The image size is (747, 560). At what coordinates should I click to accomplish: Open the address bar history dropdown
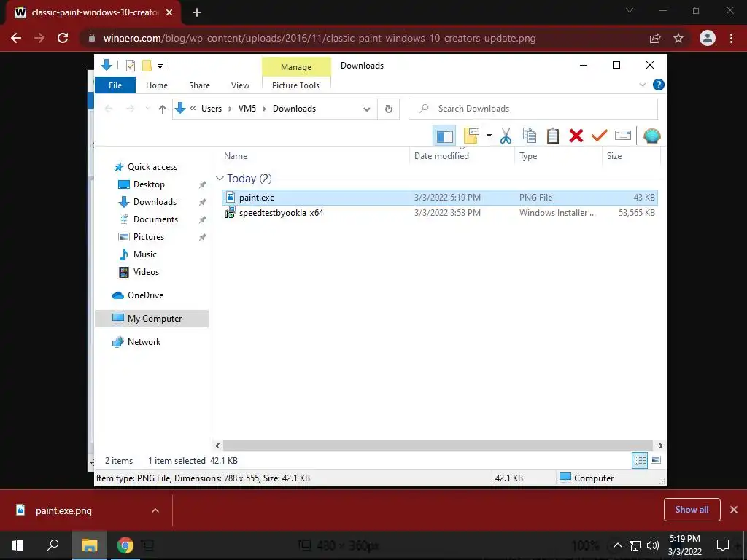point(366,109)
